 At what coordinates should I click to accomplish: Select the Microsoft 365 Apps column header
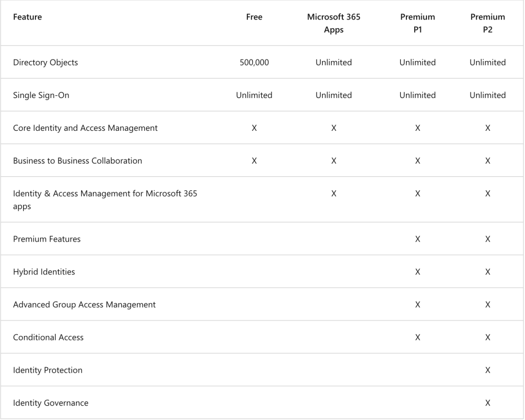(334, 23)
